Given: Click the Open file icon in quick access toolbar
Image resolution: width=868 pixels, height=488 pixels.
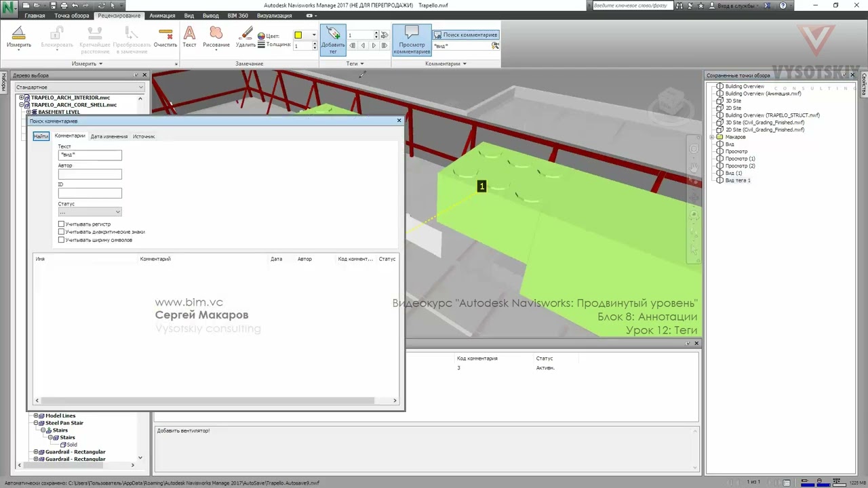Looking at the screenshot, I should (x=35, y=5).
